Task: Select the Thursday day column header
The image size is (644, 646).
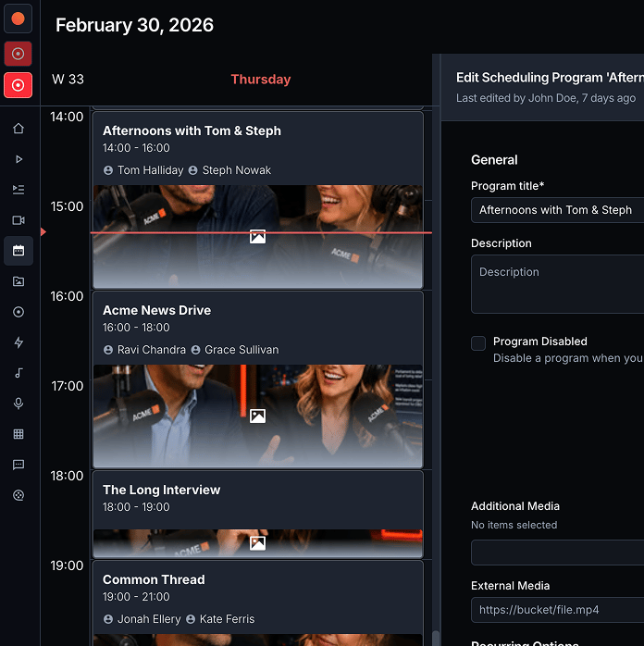Action: 261,79
